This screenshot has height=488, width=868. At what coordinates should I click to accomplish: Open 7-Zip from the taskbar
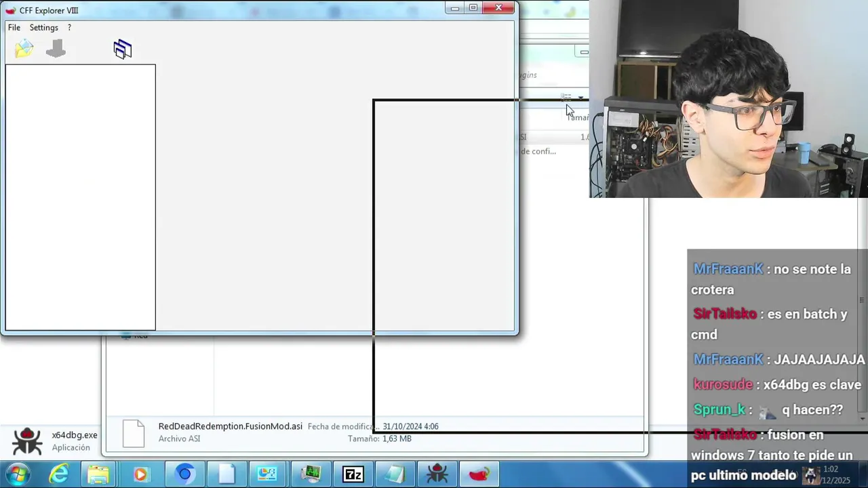(353, 474)
